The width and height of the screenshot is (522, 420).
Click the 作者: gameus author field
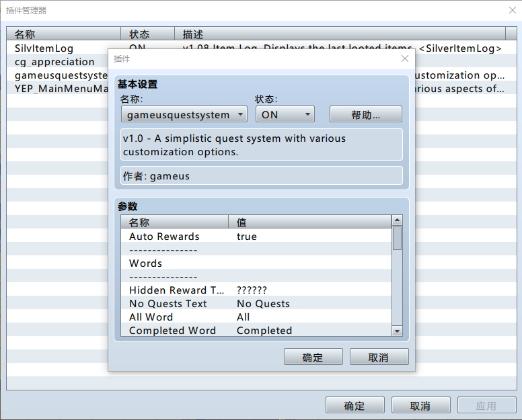tap(261, 175)
